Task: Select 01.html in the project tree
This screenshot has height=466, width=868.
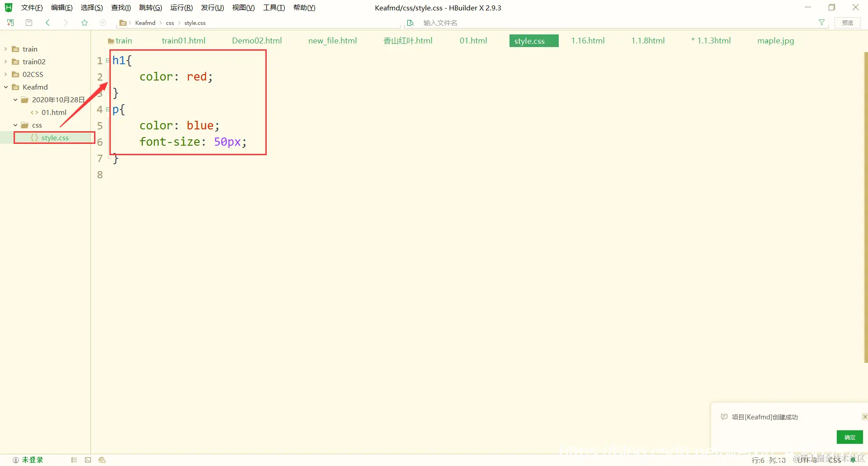Action: pyautogui.click(x=54, y=112)
